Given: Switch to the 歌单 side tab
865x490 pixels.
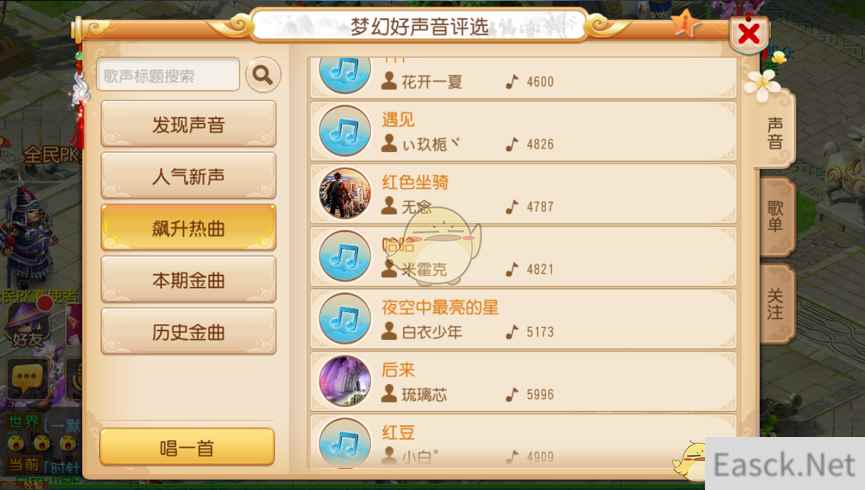Looking at the screenshot, I should (776, 216).
